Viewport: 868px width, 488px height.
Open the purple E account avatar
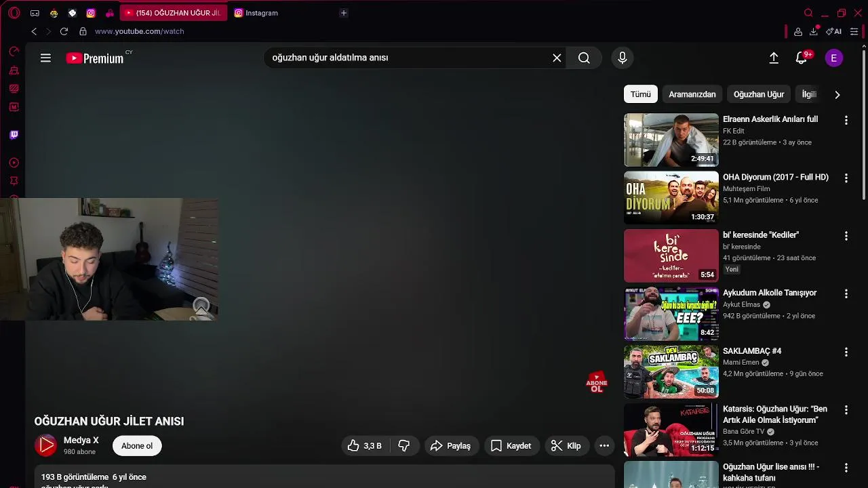[834, 58]
